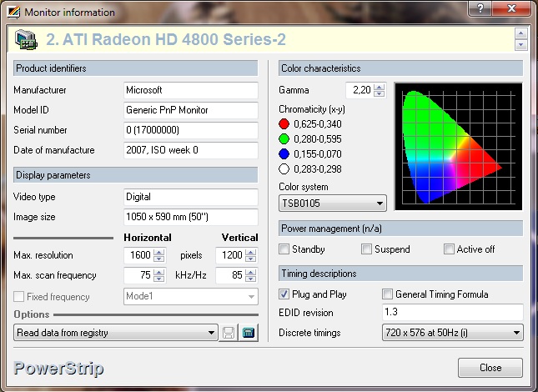Decrease horizontal max resolution 1600
The image size is (538, 392).
click(158, 259)
